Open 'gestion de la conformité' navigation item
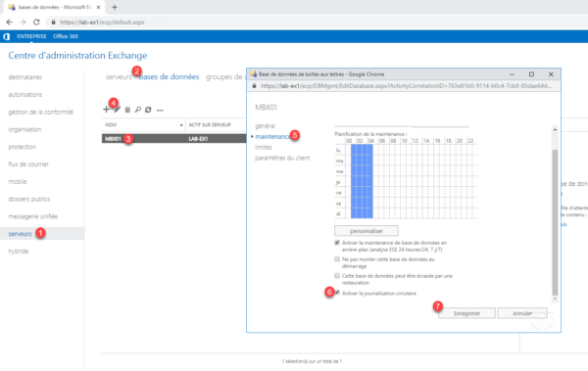The image size is (588, 371). pos(41,112)
